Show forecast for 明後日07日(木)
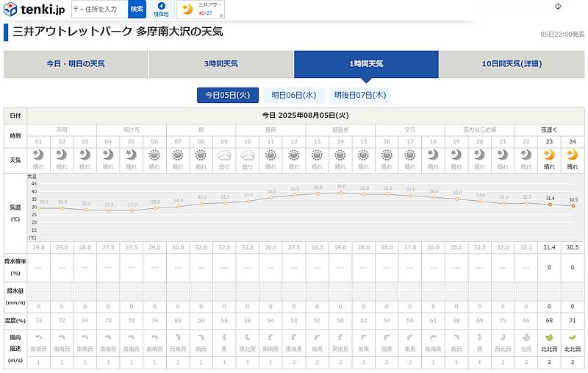 click(360, 96)
